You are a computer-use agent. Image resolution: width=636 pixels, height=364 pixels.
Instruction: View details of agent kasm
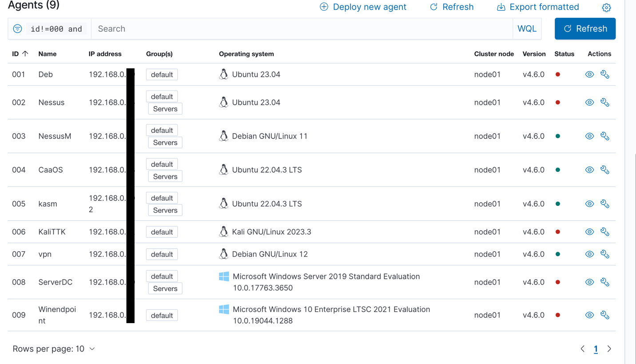click(x=589, y=204)
